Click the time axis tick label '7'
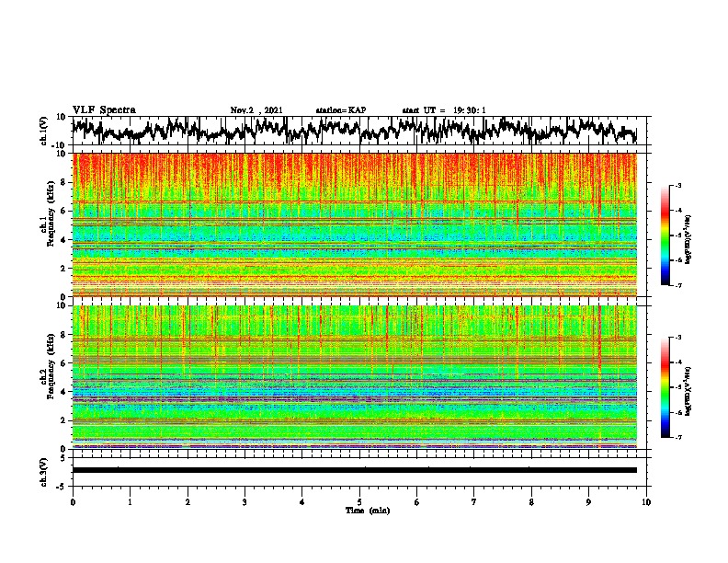 click(474, 502)
